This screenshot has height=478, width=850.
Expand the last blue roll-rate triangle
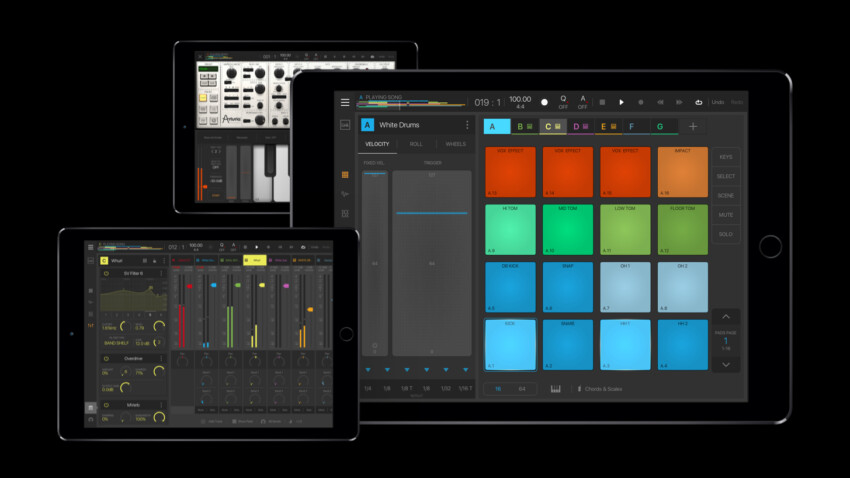[x=465, y=370]
